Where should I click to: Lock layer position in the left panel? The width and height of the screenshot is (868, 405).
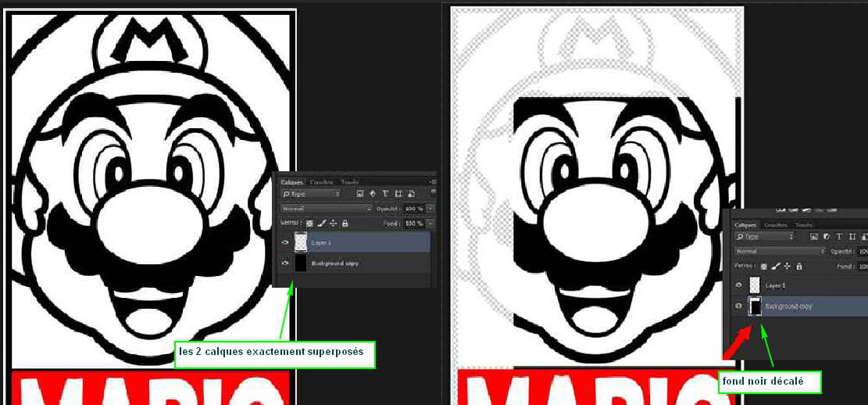pyautogui.click(x=334, y=224)
